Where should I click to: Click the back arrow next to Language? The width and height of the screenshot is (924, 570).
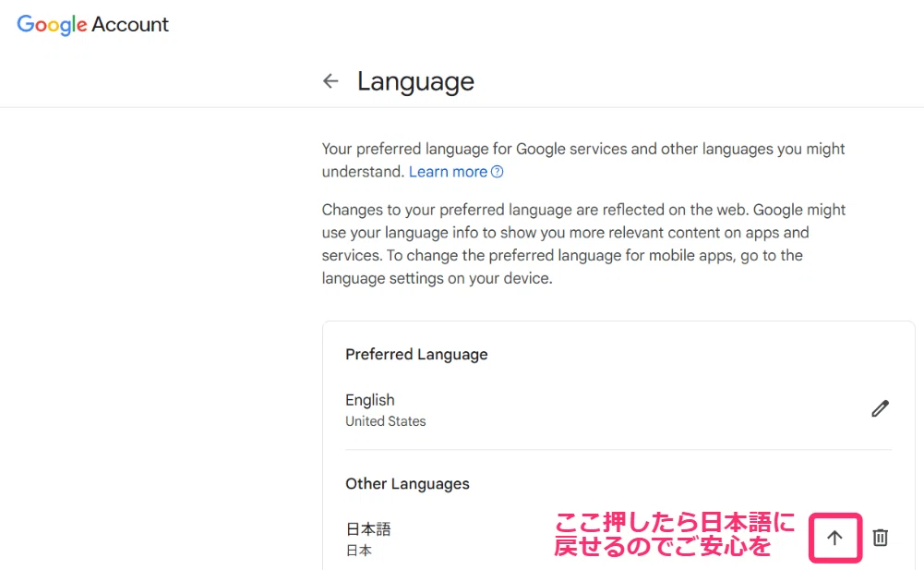point(330,81)
